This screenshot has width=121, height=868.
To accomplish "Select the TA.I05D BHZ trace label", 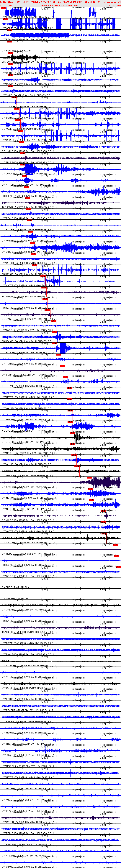I will click(x=27, y=296).
